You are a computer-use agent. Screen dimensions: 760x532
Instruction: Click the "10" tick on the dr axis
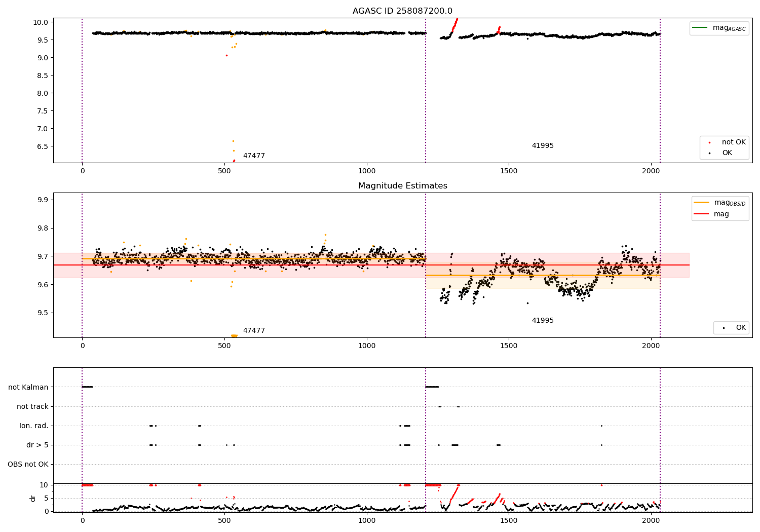tap(44, 485)
